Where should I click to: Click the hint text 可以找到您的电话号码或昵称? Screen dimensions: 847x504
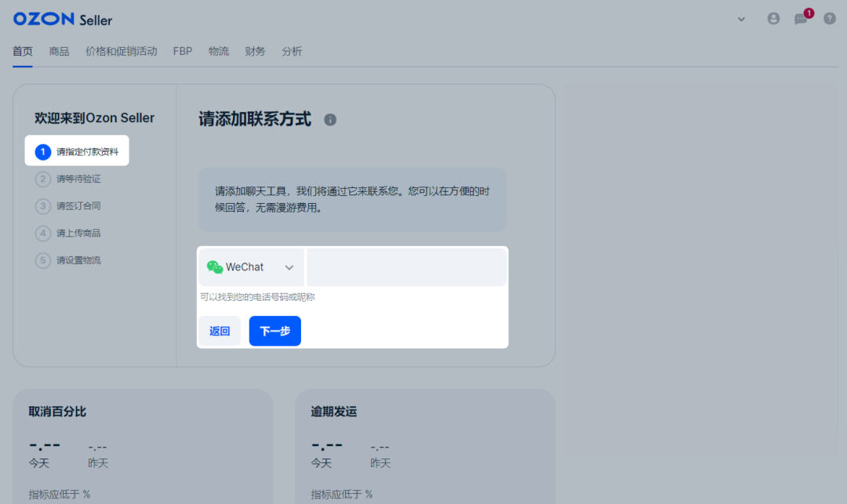pos(257,297)
